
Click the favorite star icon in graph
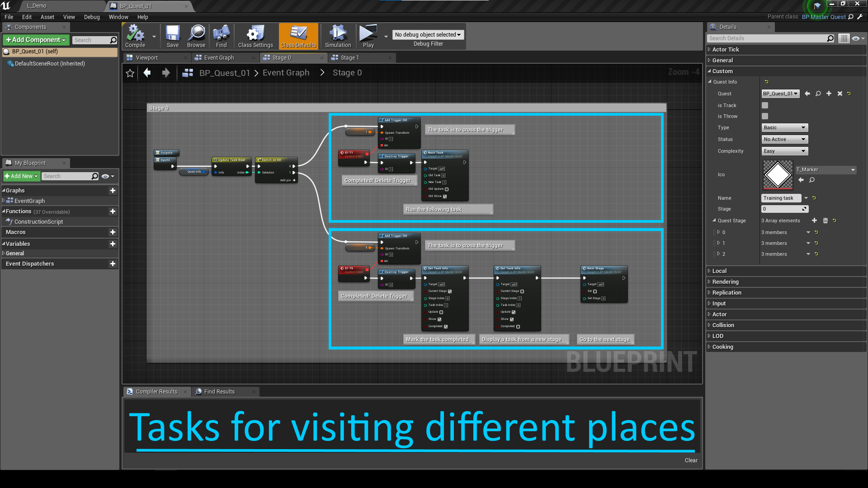pyautogui.click(x=130, y=73)
